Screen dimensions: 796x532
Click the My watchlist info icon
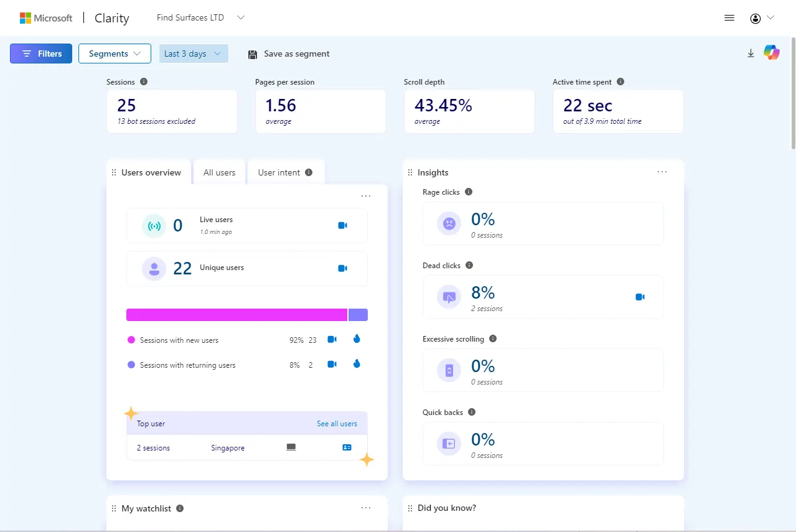[x=180, y=508]
